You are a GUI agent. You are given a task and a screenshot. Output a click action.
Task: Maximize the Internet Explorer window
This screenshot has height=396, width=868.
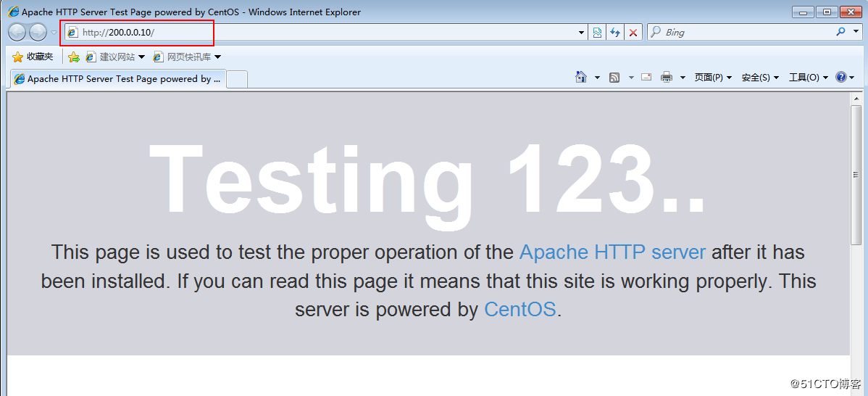827,12
